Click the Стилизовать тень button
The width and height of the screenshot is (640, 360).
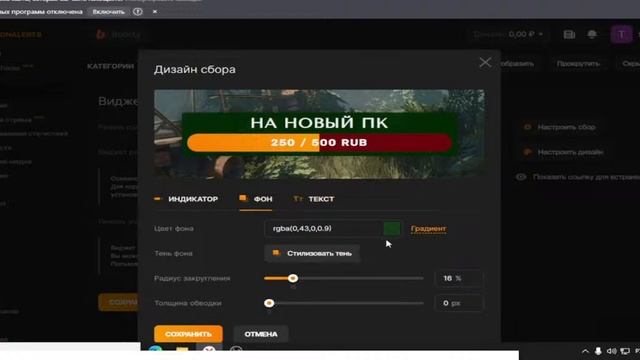312,253
